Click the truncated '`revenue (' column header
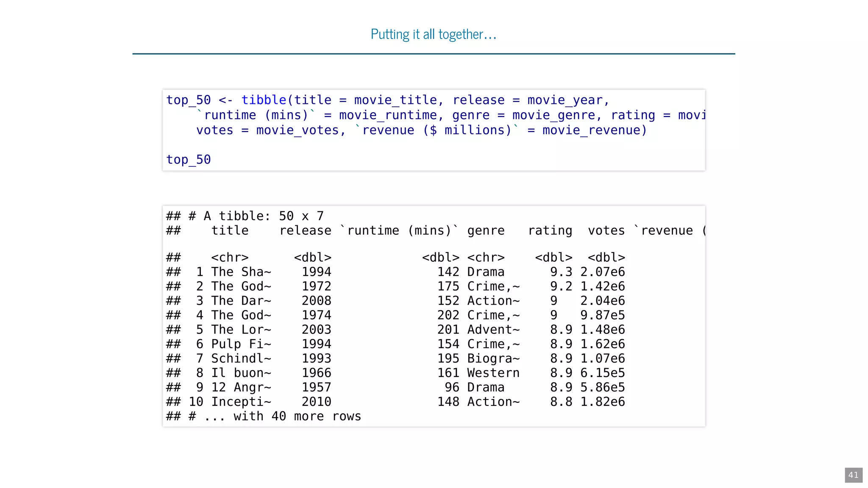The height and width of the screenshot is (488, 868). (670, 230)
